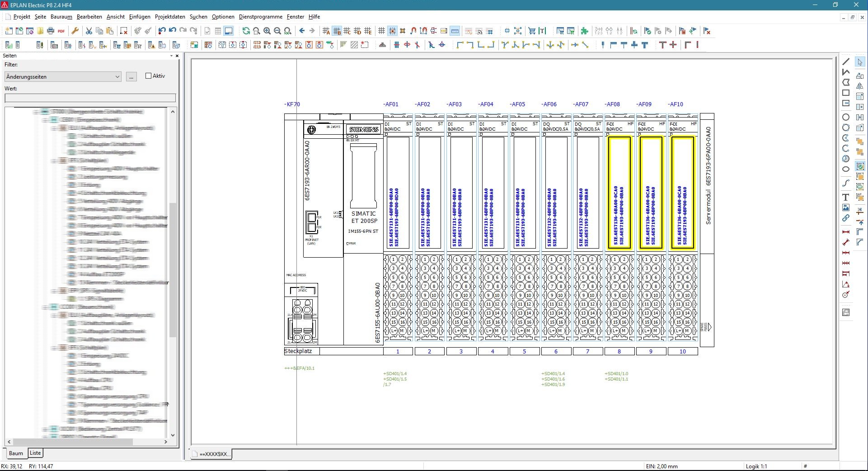868x471 pixels.
Task: Select the linear dimension tool
Action: click(x=846, y=232)
